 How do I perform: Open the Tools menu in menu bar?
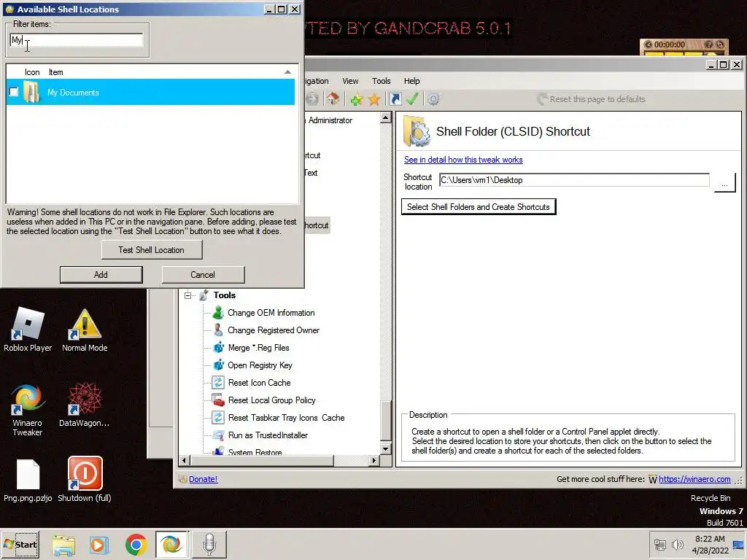tap(381, 81)
